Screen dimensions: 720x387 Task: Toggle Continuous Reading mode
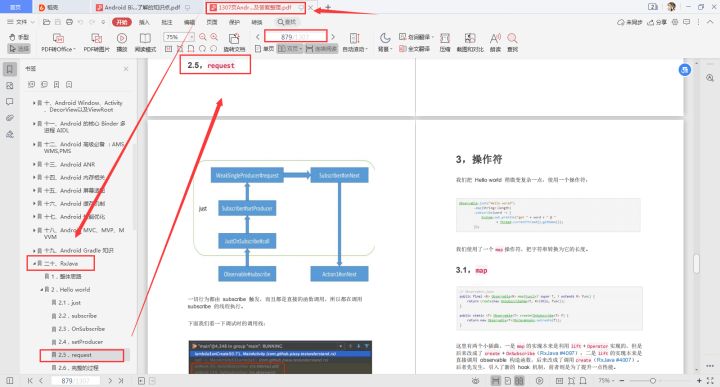321,48
